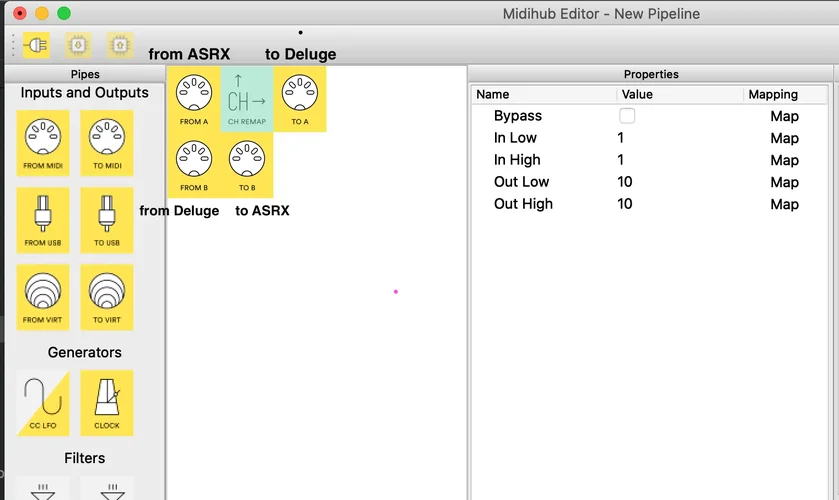Screen dimensions: 839x500
Task: Click the Bypass property name
Action: pos(517,116)
